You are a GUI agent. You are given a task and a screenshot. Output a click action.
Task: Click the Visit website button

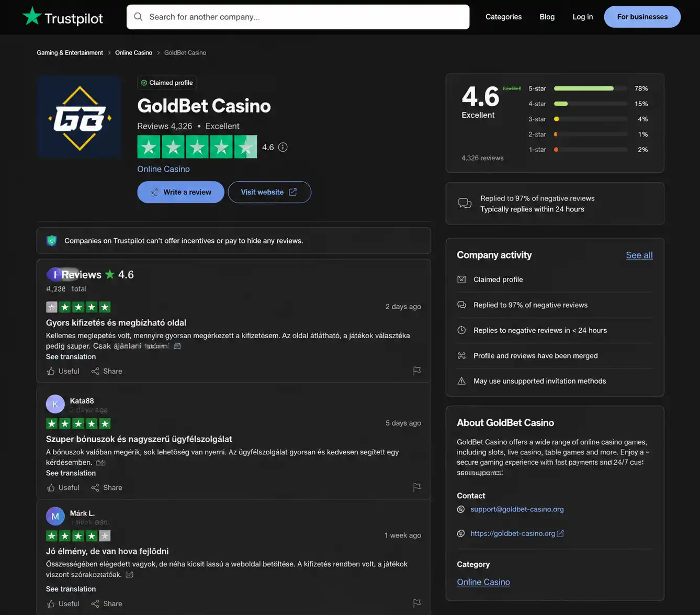(269, 192)
